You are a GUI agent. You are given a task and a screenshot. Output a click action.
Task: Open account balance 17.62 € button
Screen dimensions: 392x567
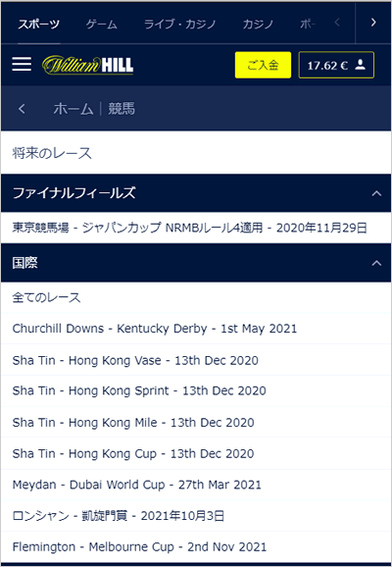coord(336,65)
